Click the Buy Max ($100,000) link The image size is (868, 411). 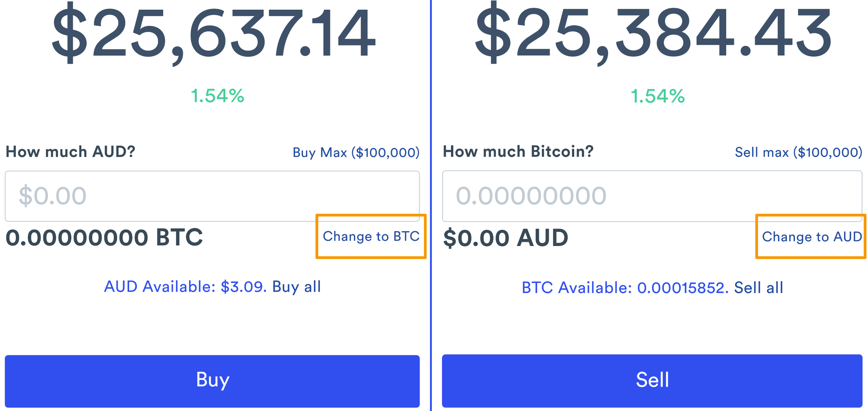coord(356,153)
